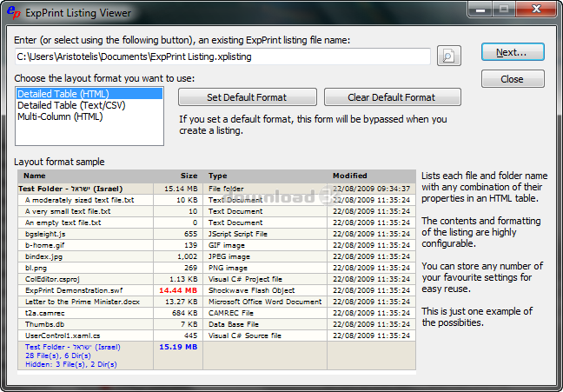This screenshot has height=392, width=563.
Task: Click Set Default Format button
Action: point(248,97)
